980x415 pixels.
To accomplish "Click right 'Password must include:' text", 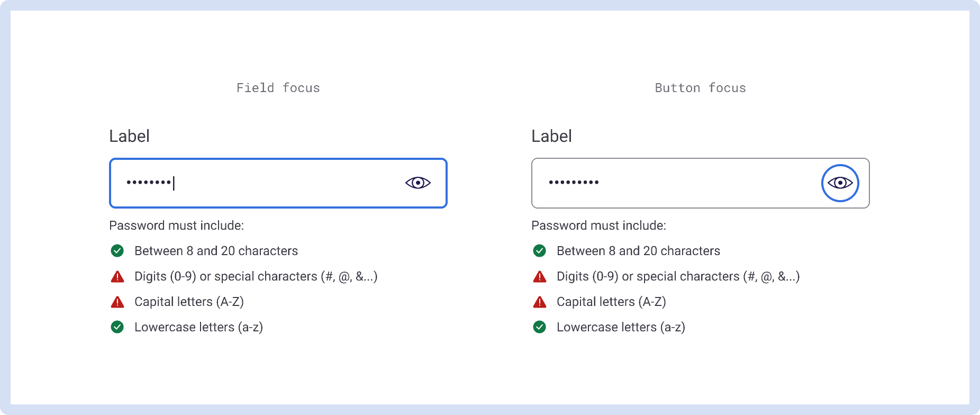I will point(598,225).
